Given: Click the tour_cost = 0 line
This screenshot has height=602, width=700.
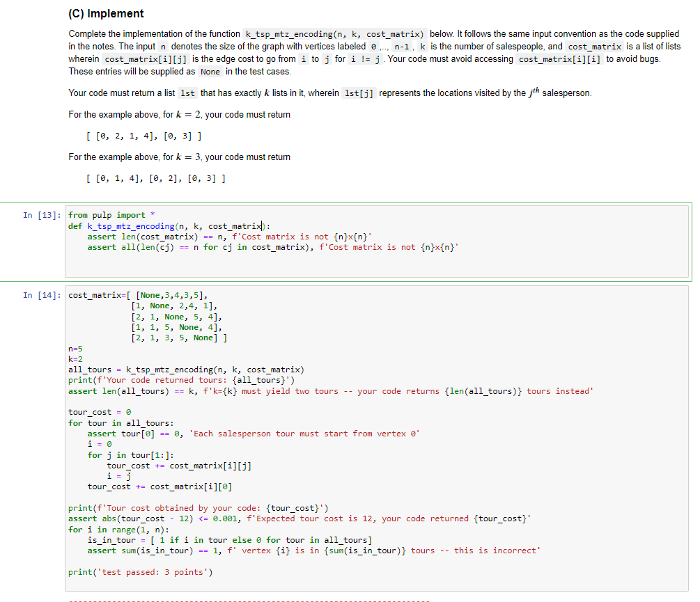Looking at the screenshot, I should coord(98,411).
